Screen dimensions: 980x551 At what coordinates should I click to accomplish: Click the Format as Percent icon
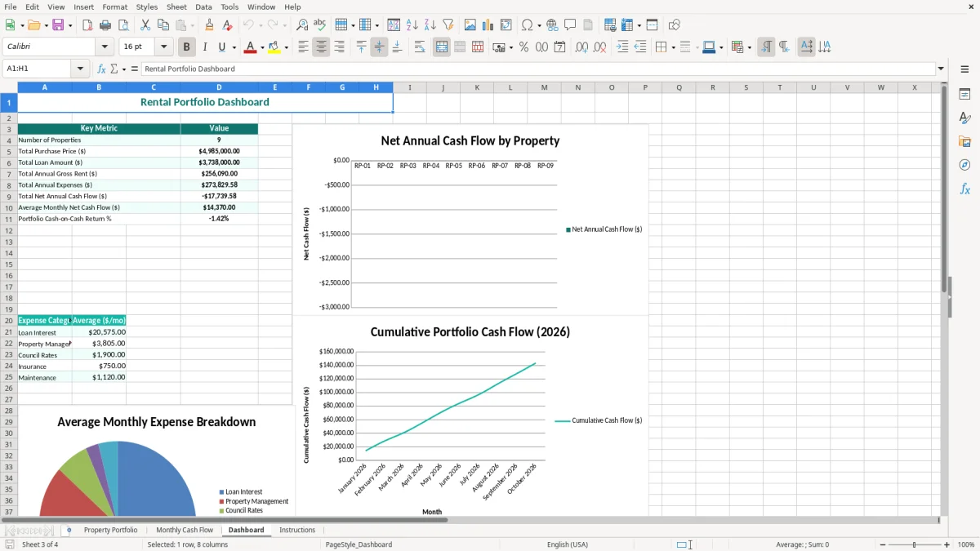(523, 47)
